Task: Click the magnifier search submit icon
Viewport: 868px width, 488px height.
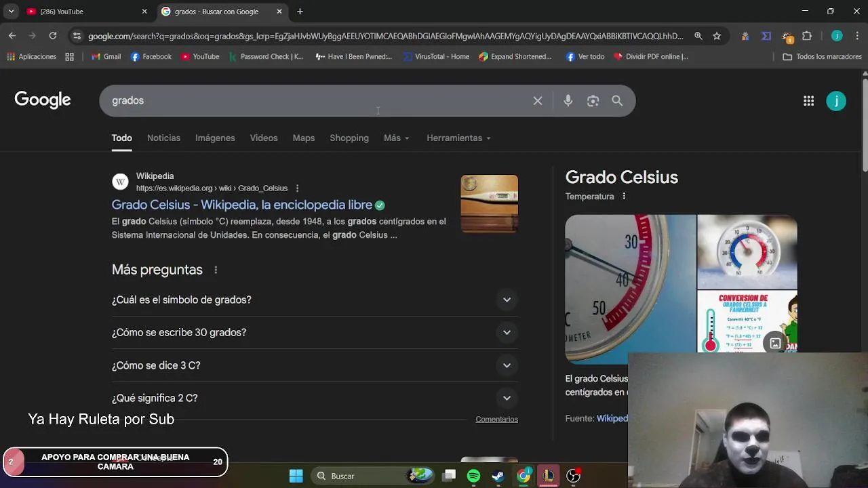Action: coord(617,101)
